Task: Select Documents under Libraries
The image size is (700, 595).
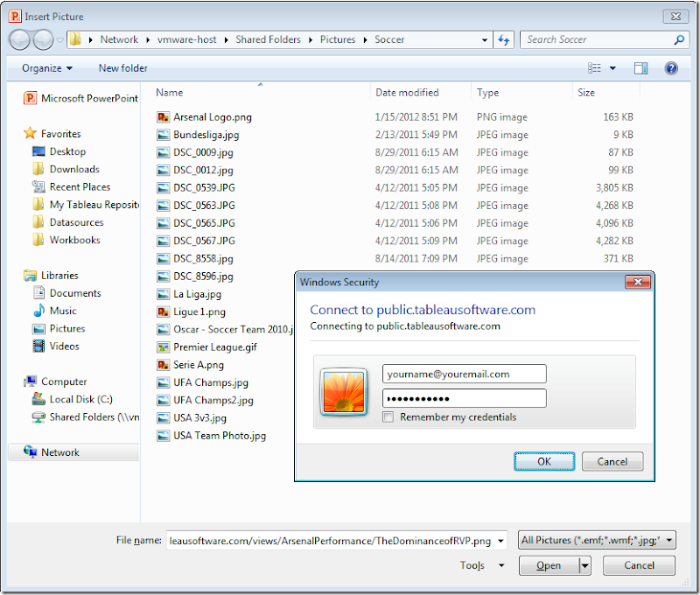Action: point(75,293)
